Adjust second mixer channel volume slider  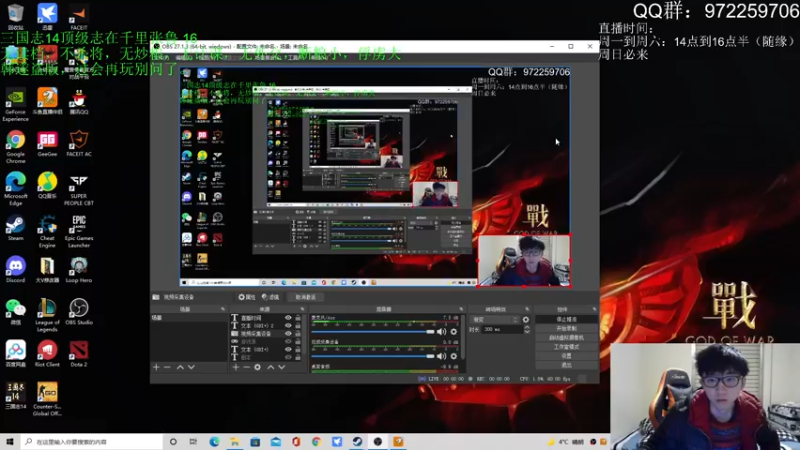[x=372, y=356]
